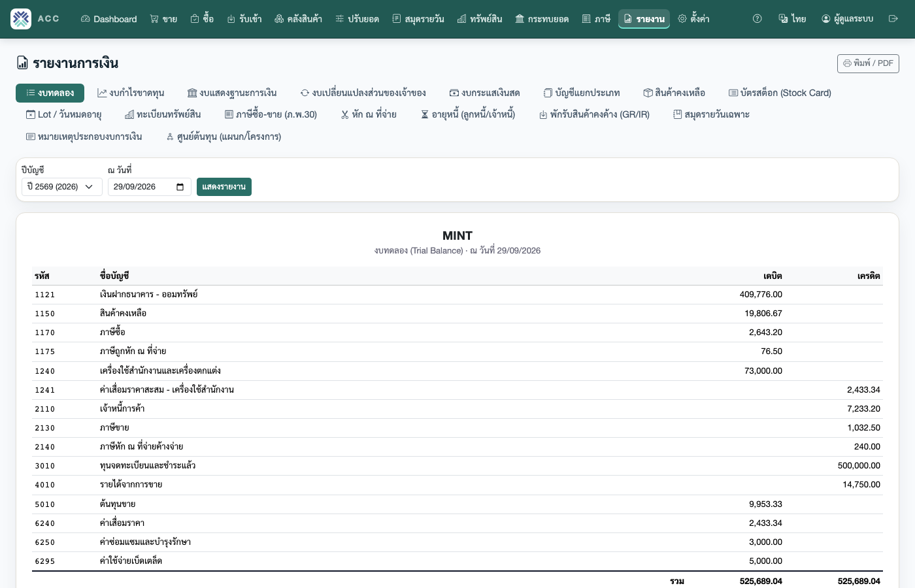Open กระทบยอด (Reconciliation) menu
Screen dimensions: 915x588
(x=542, y=19)
